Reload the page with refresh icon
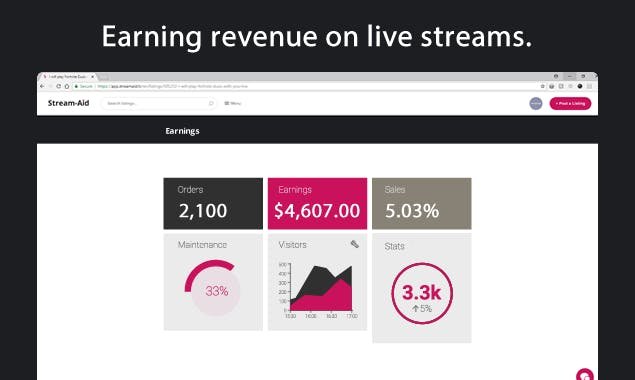Viewport: 635px width, 380px height. click(58, 86)
